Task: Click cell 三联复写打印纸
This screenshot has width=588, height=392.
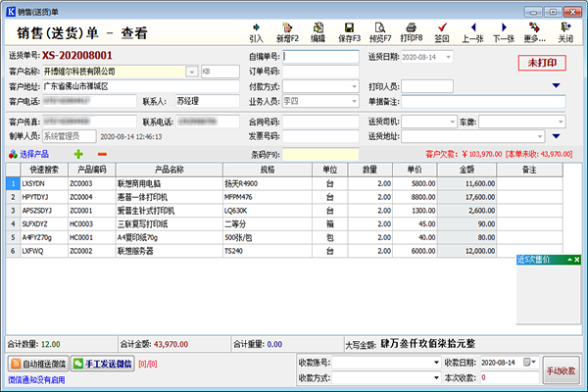Action: (x=170, y=224)
